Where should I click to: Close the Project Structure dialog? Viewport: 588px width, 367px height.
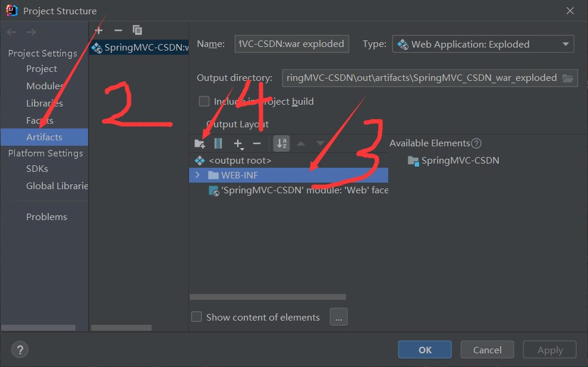point(570,11)
